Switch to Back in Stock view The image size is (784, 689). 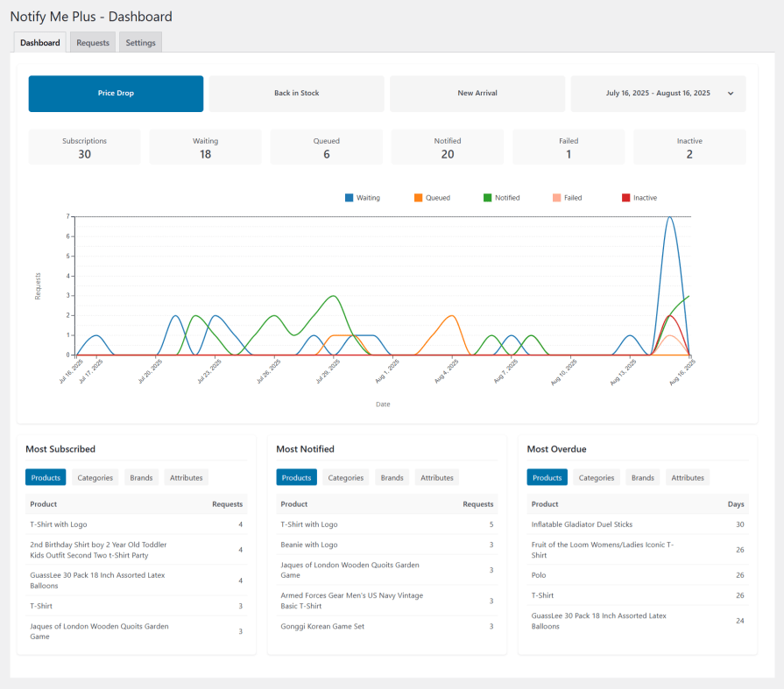(296, 94)
